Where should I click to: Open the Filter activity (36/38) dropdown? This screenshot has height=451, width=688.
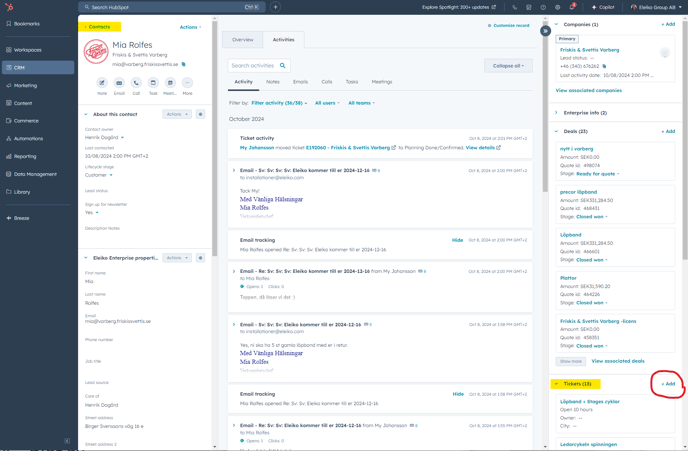coord(279,103)
